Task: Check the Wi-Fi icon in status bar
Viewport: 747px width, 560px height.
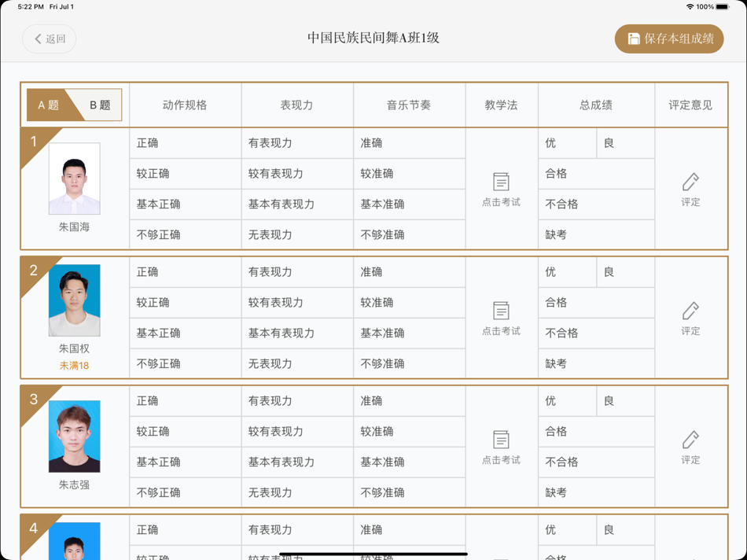Action: coord(690,6)
